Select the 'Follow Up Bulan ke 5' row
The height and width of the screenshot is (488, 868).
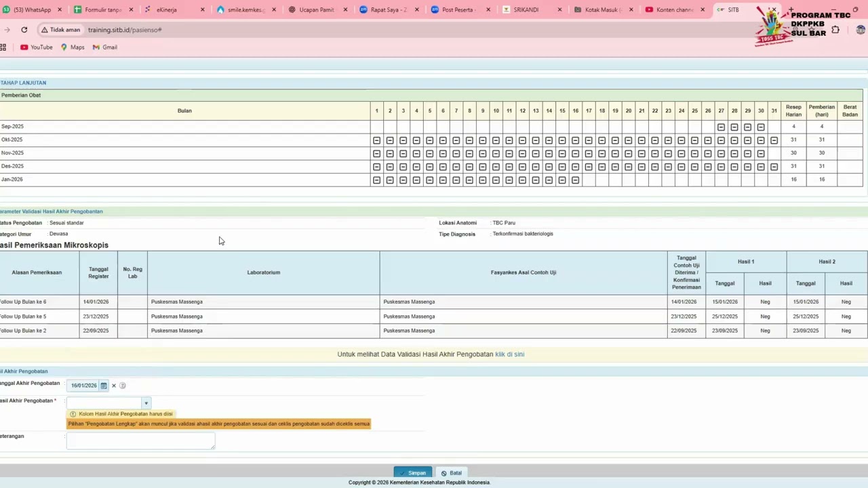point(434,317)
